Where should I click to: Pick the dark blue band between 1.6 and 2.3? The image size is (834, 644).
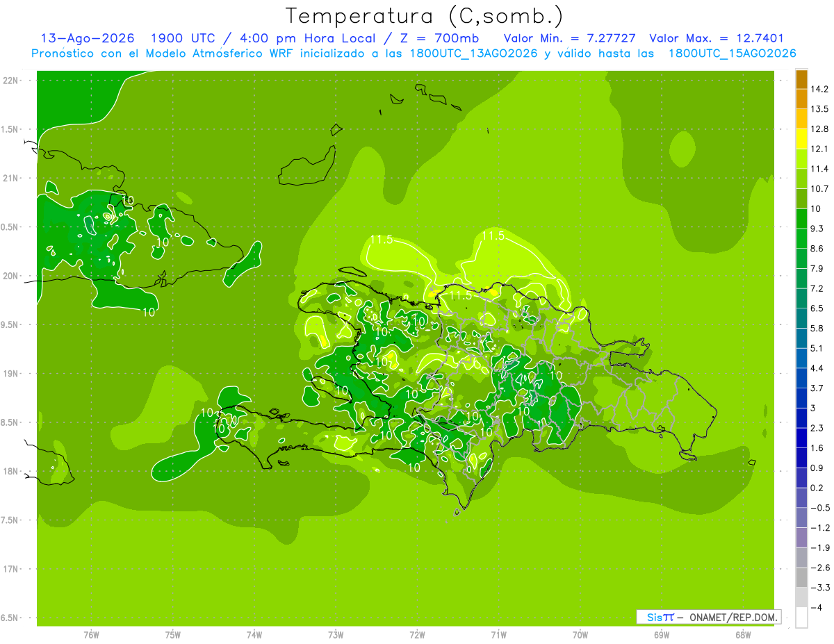(x=801, y=438)
